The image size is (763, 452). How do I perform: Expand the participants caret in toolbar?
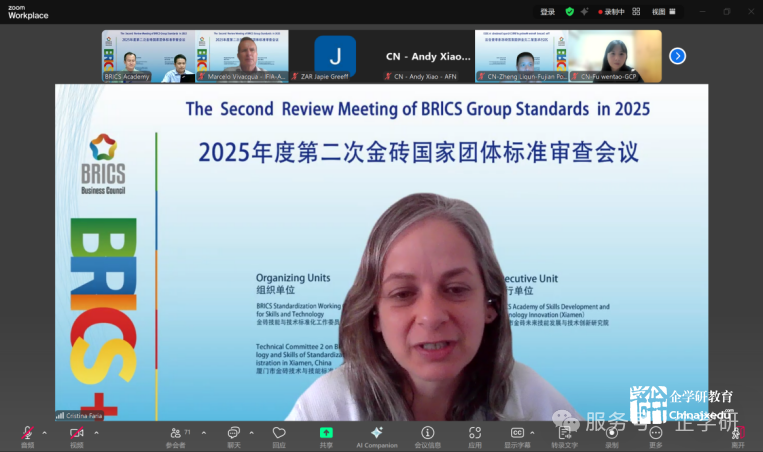pyautogui.click(x=204, y=432)
